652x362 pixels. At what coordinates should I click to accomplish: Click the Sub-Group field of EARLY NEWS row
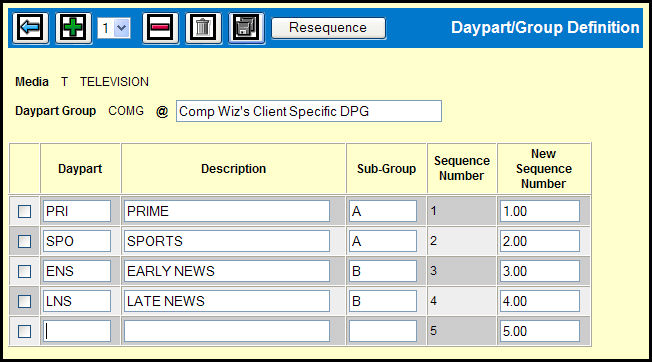click(383, 271)
